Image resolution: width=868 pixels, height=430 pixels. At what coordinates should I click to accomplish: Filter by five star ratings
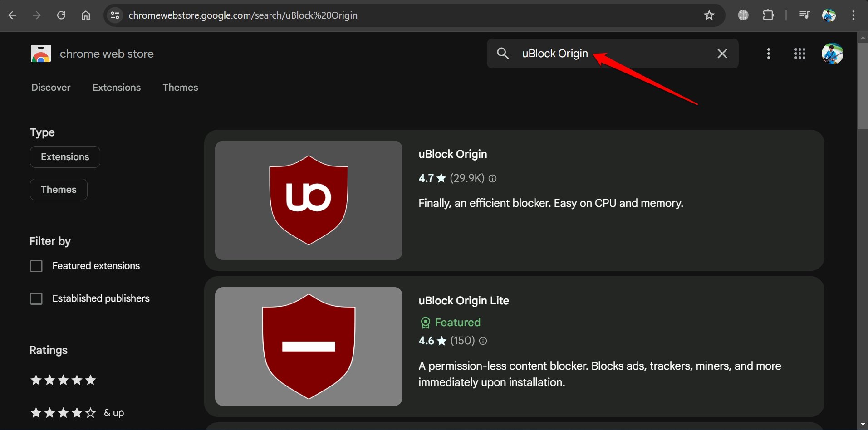[63, 380]
